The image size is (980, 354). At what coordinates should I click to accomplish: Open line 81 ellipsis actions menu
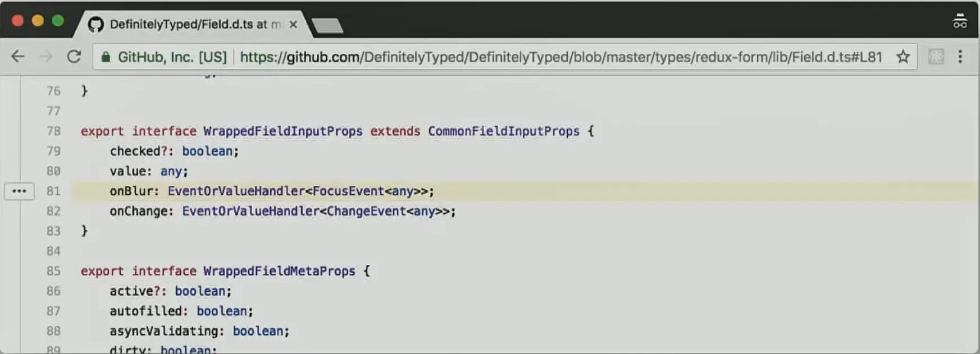(x=19, y=191)
